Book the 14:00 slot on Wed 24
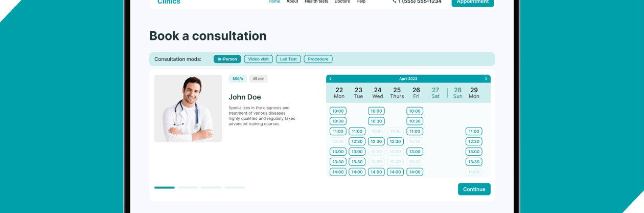This screenshot has height=213, width=644. pos(376,172)
